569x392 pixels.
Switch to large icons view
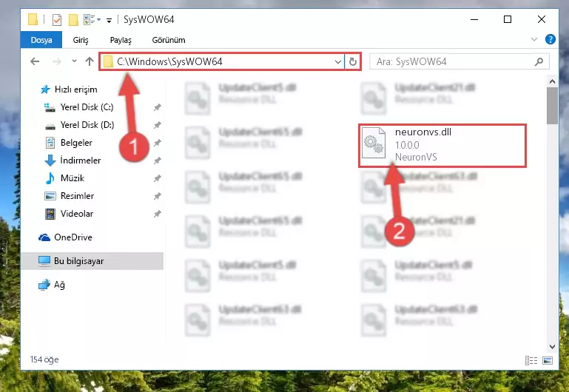click(548, 360)
